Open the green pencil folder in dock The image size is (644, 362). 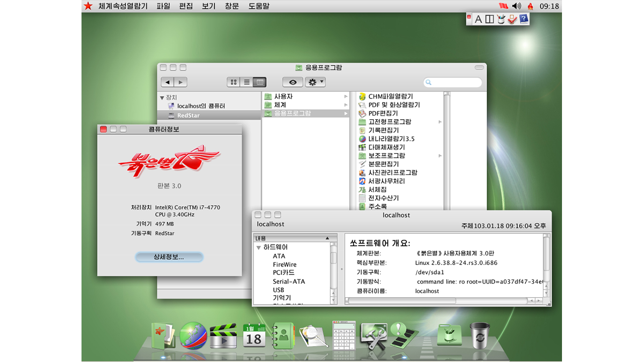pos(449,335)
